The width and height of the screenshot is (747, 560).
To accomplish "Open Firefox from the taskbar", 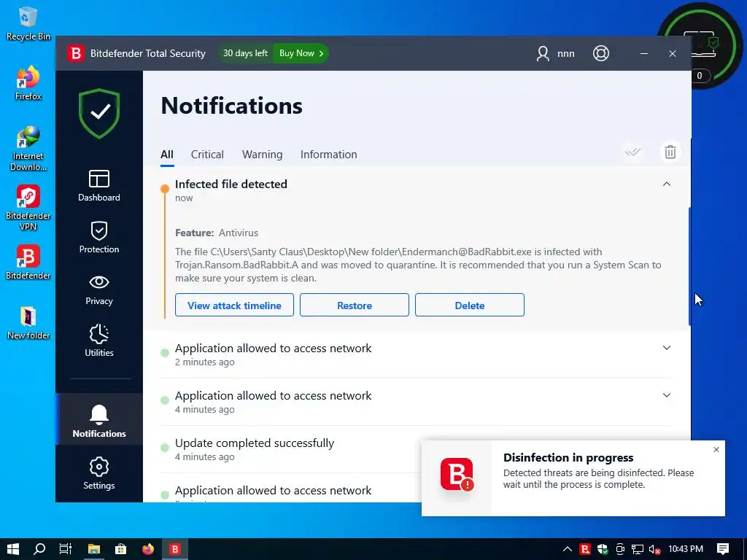I will click(x=148, y=549).
